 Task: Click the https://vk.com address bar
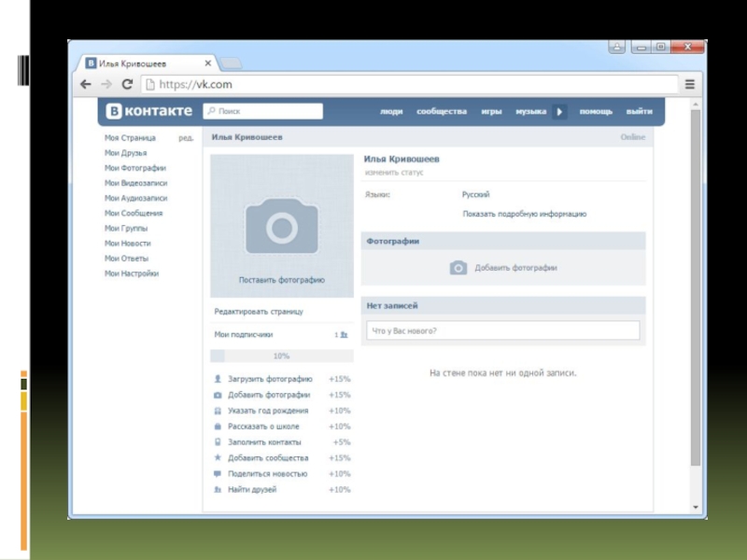point(410,84)
